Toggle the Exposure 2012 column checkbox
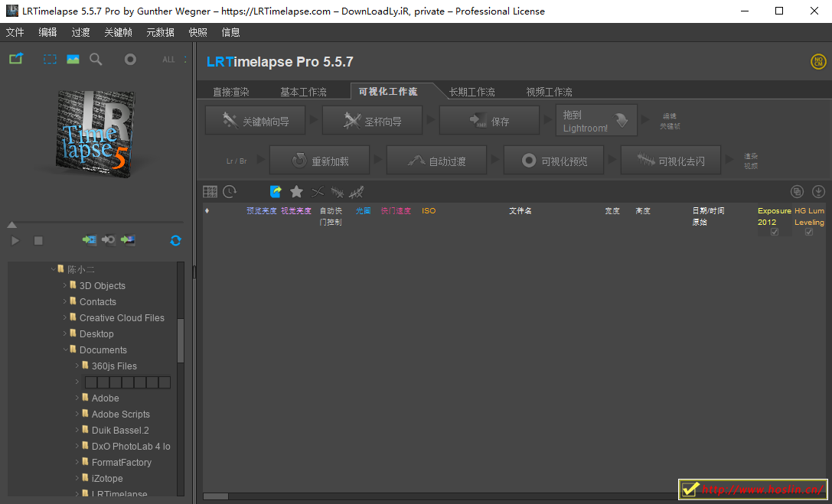Viewport: 832px width, 504px height. point(775,232)
